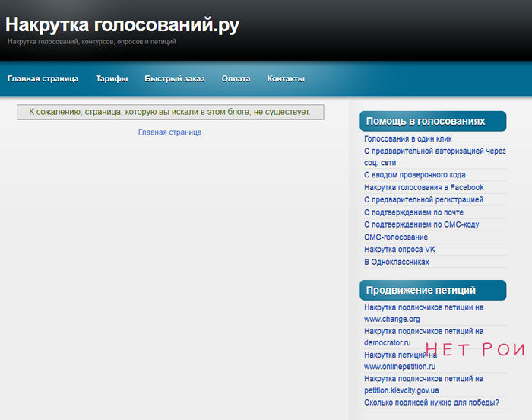
Task: Select Быстрый заказ in the navigation
Action: [x=175, y=79]
